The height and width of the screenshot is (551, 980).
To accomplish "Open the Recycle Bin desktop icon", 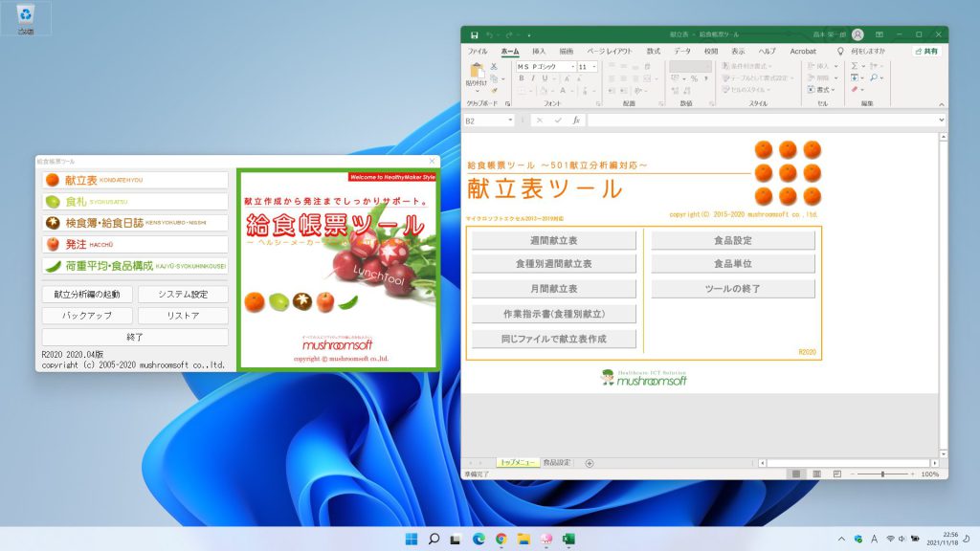I will tap(26, 18).
